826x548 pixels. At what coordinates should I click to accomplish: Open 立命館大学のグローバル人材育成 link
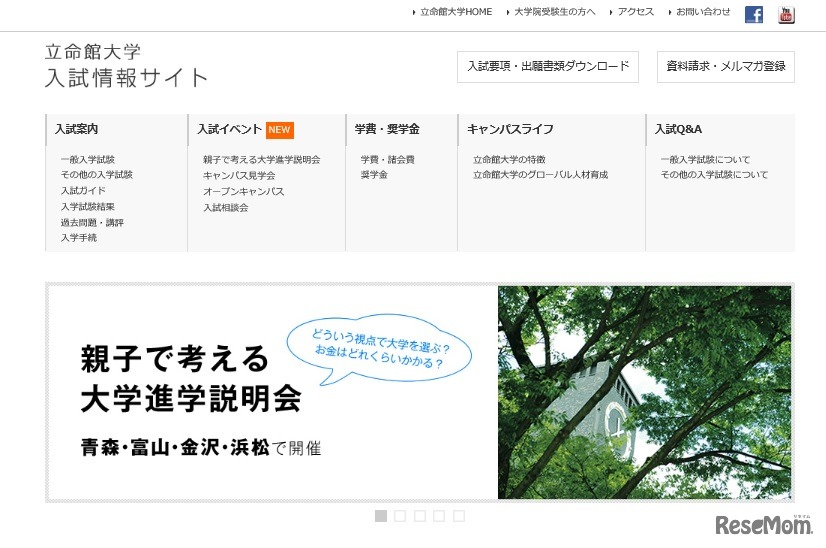click(540, 174)
